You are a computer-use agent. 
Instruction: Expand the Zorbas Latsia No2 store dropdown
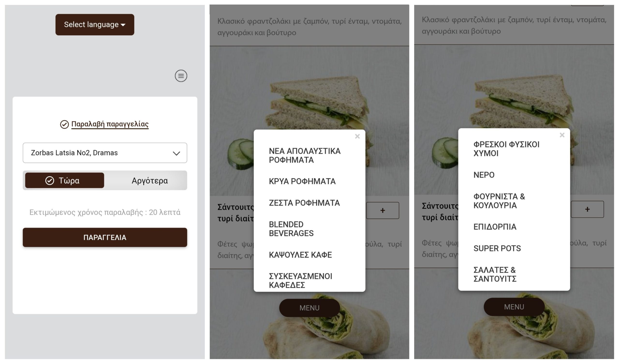[105, 153]
